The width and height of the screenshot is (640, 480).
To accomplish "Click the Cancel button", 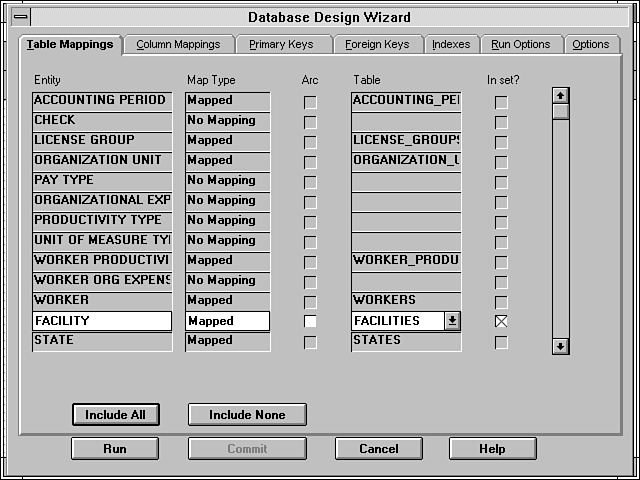I will pos(379,449).
